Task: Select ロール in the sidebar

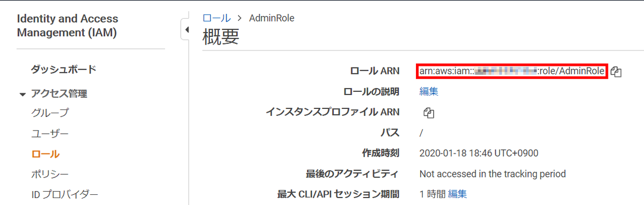Action: point(45,154)
